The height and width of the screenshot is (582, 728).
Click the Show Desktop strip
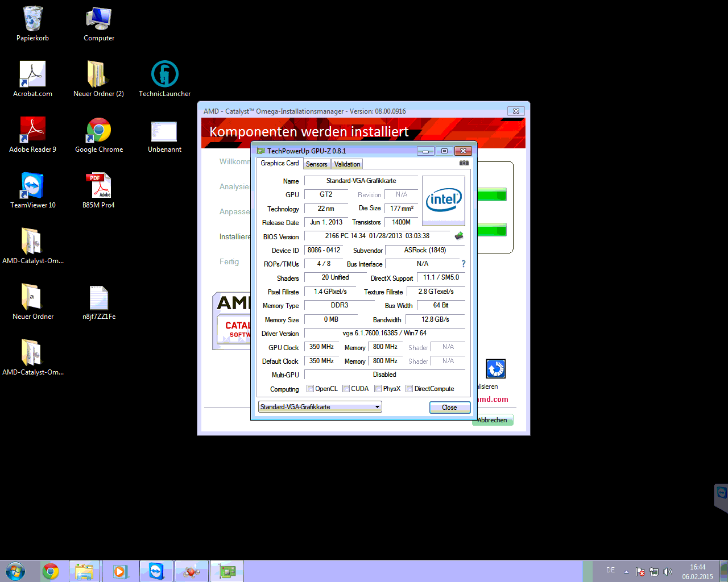723,571
